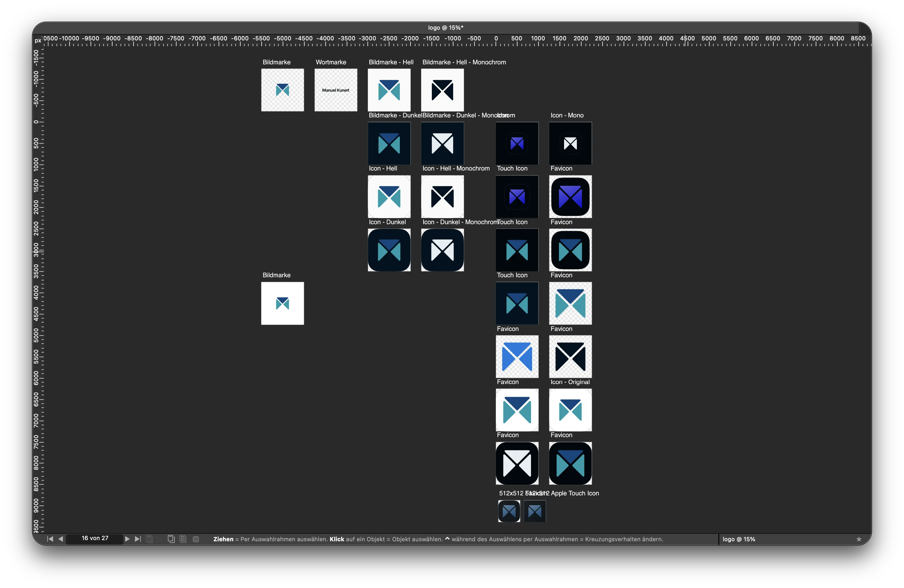This screenshot has width=904, height=588.
Task: Select the 512x512 Apple Touch Icon artboard
Action: [535, 511]
